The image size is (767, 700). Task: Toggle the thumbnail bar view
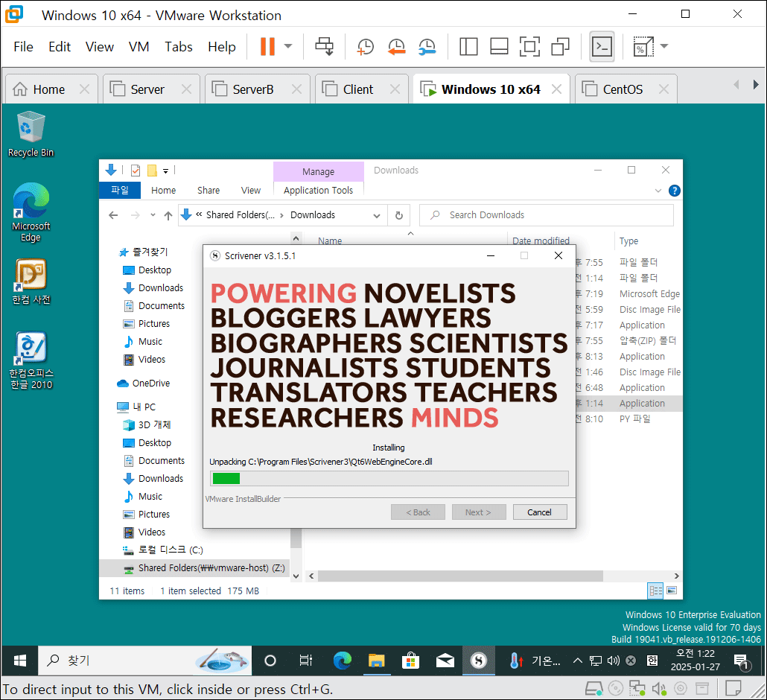tap(499, 46)
